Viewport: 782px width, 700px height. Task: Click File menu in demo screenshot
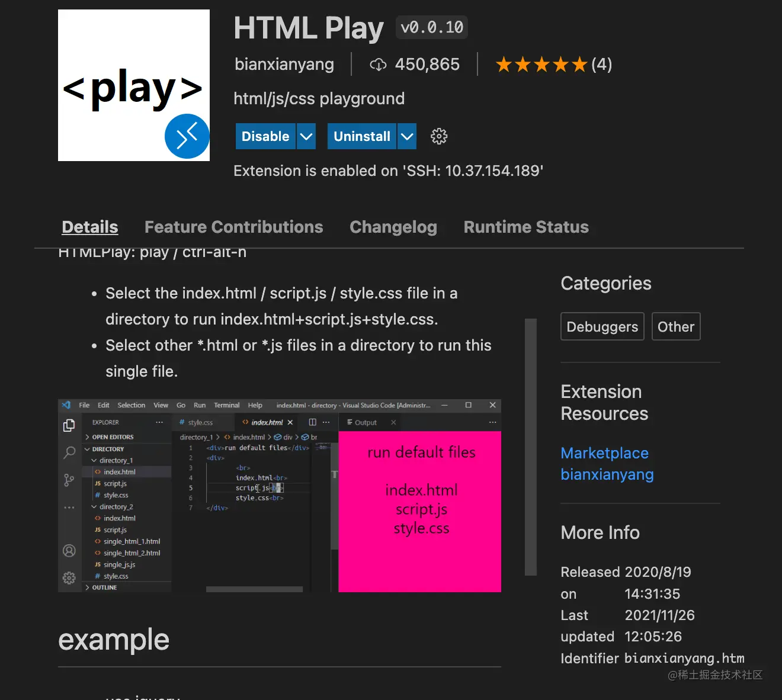click(x=84, y=405)
